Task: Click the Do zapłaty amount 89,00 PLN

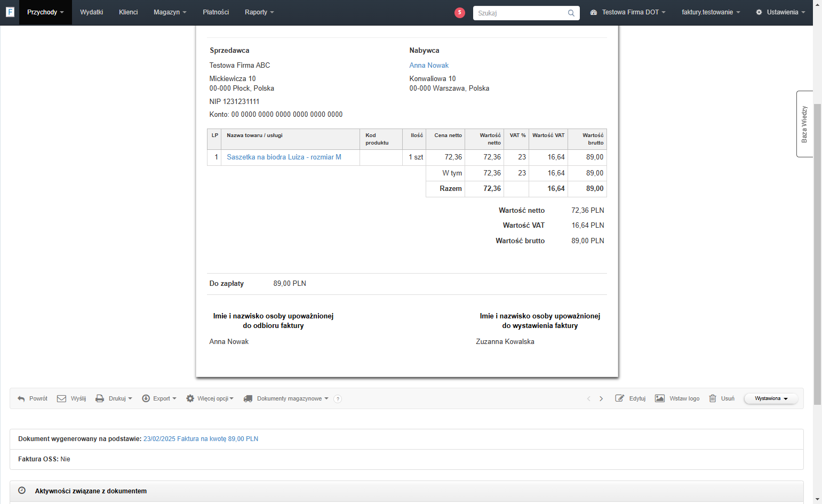Action: pyautogui.click(x=290, y=283)
